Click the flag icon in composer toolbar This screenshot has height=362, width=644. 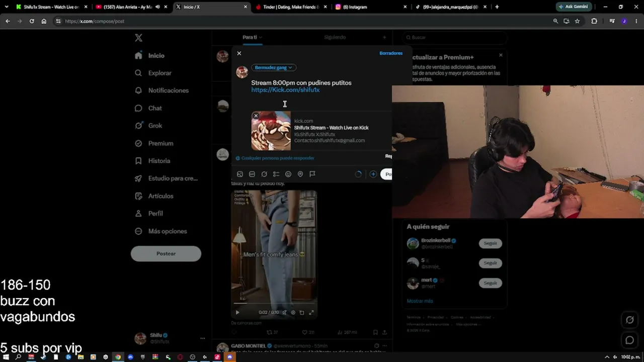point(312,174)
